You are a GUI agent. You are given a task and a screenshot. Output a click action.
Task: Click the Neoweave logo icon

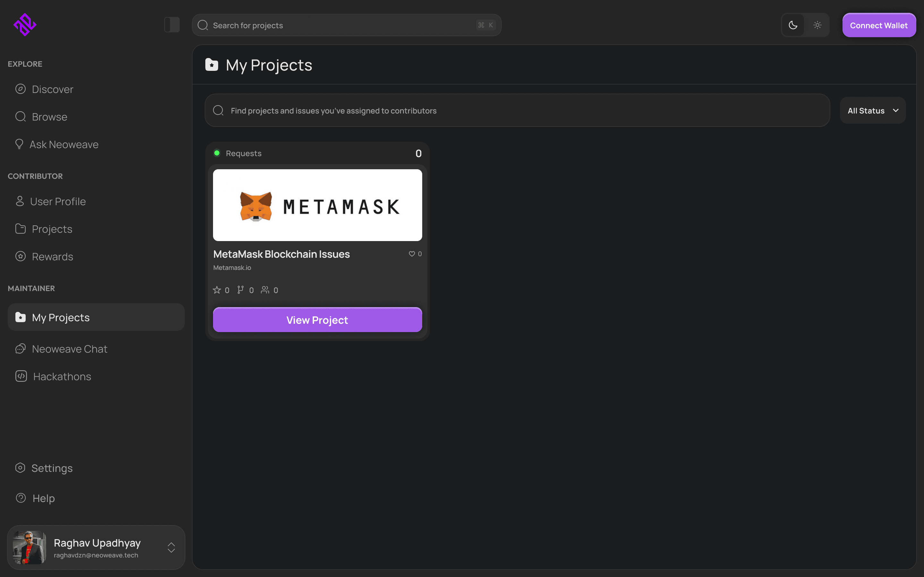click(25, 25)
